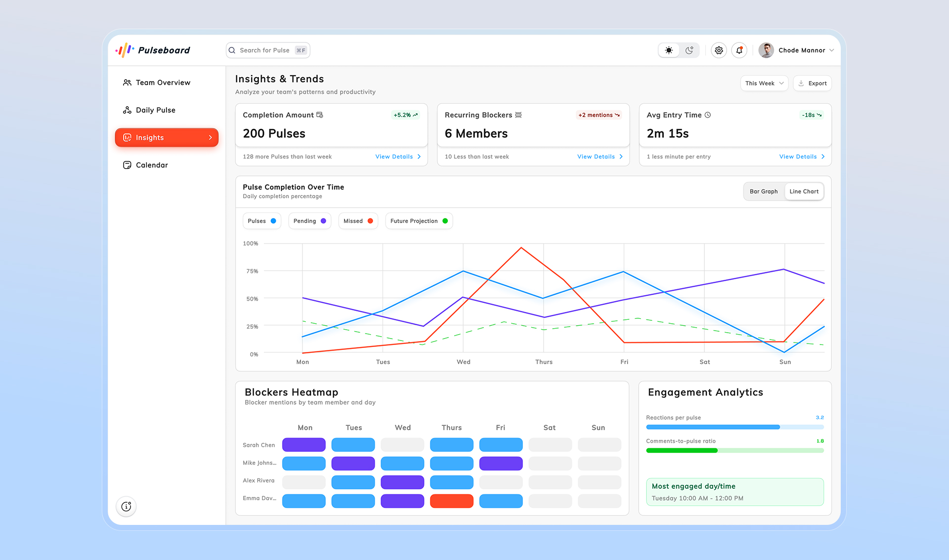This screenshot has width=949, height=560.
Task: Switch chart to Bar Graph view
Action: click(x=763, y=191)
